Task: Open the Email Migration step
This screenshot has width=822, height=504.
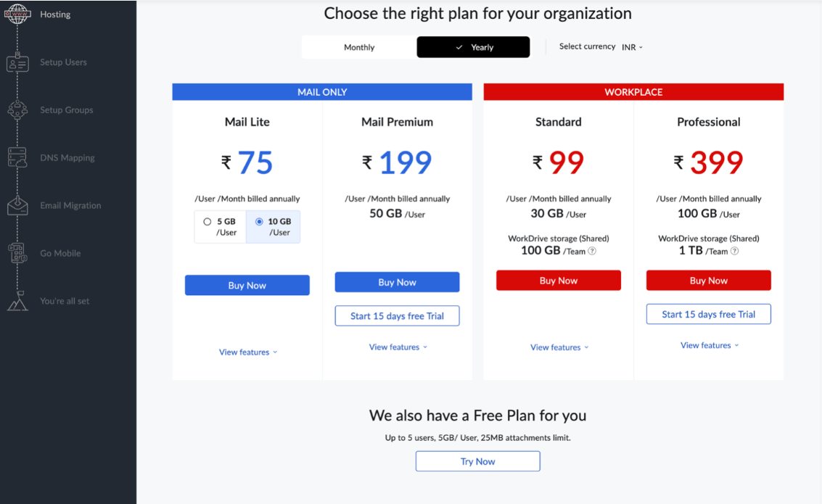Action: pyautogui.click(x=17, y=206)
